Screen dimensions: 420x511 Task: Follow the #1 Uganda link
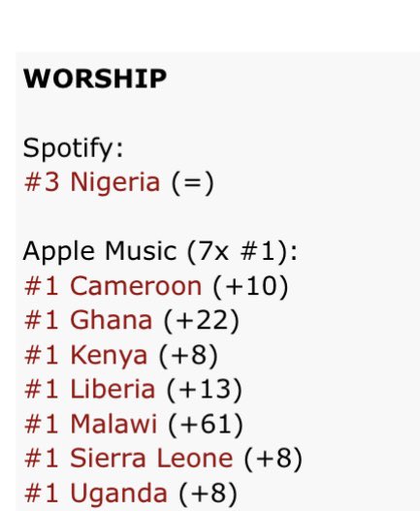click(96, 495)
